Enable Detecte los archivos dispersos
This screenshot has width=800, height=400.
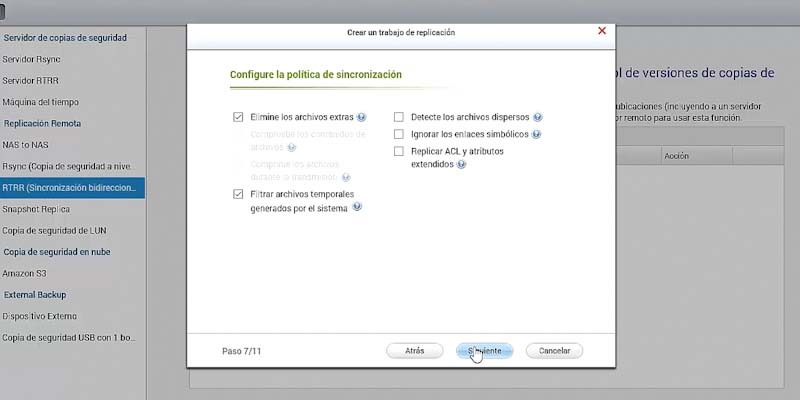(398, 117)
